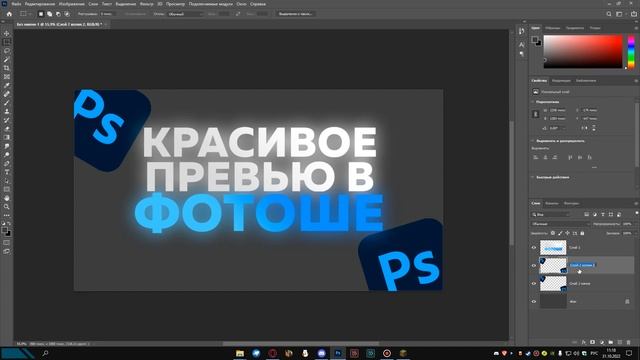Click the new adjustment layer icon
640x360 pixels.
(x=602, y=342)
